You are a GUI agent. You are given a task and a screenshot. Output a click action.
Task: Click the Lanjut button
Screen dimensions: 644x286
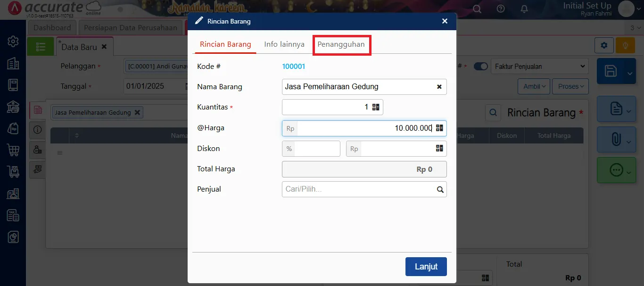tap(426, 267)
